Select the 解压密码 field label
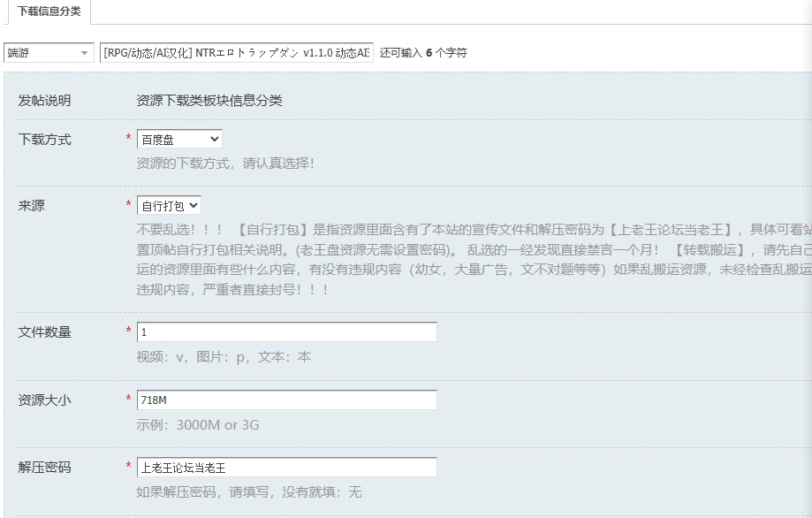812x518 pixels. (44, 468)
